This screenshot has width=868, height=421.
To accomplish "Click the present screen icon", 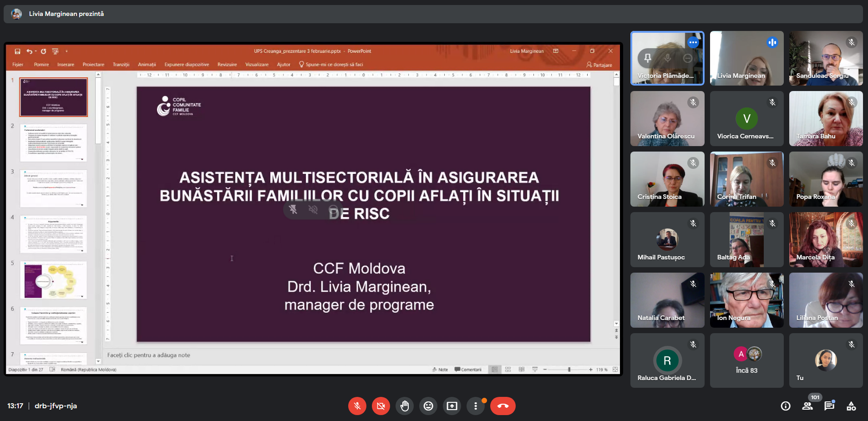I will pyautogui.click(x=452, y=406).
